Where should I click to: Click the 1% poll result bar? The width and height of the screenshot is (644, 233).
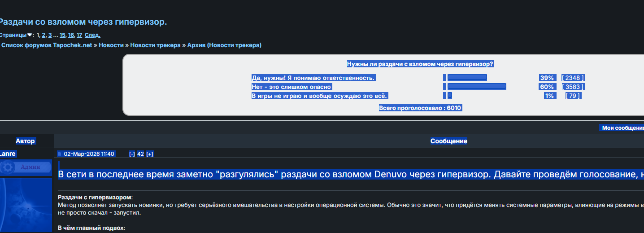pyautogui.click(x=449, y=96)
